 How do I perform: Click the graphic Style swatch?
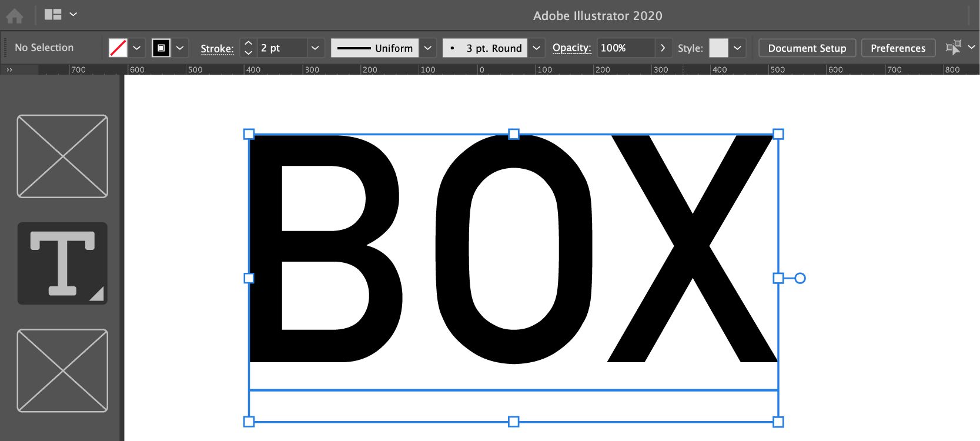coord(718,48)
